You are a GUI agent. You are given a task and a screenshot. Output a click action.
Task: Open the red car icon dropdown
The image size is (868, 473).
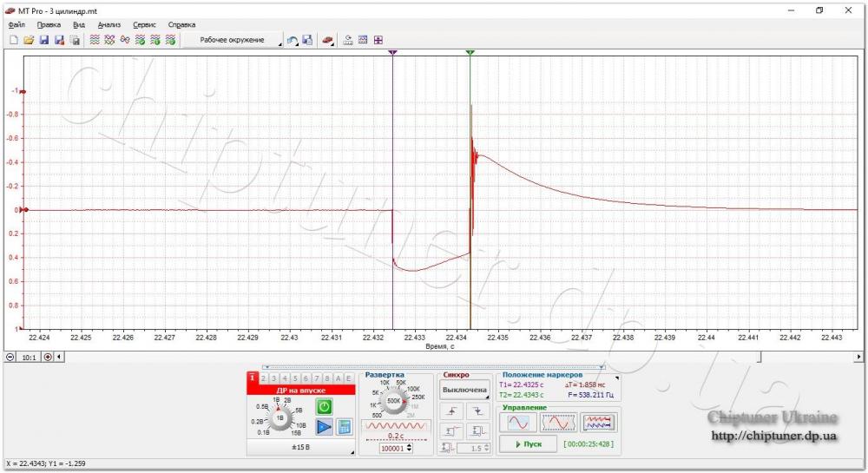point(328,40)
